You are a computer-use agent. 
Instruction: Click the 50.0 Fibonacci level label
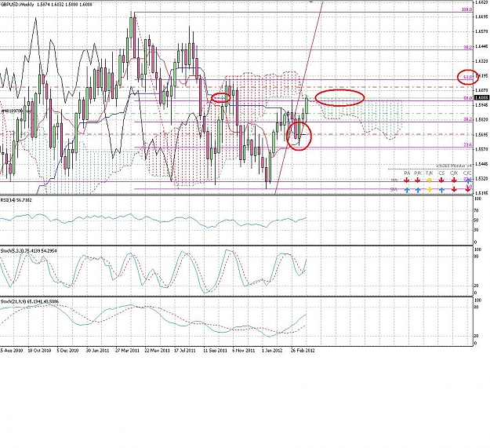(x=468, y=98)
